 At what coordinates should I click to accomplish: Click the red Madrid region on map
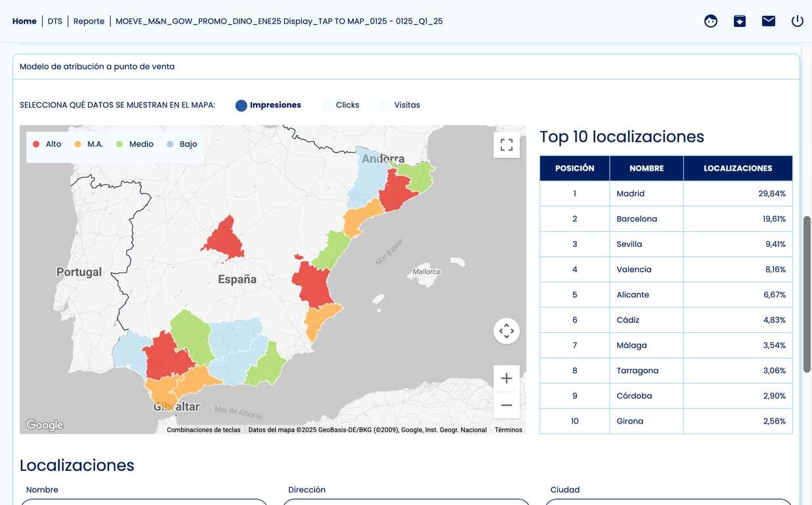(x=225, y=241)
